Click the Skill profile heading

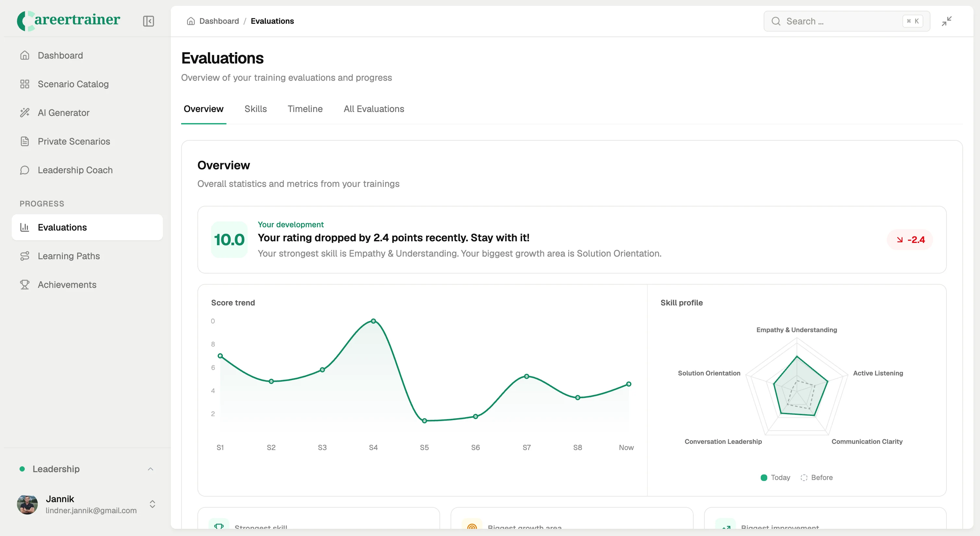[681, 303]
